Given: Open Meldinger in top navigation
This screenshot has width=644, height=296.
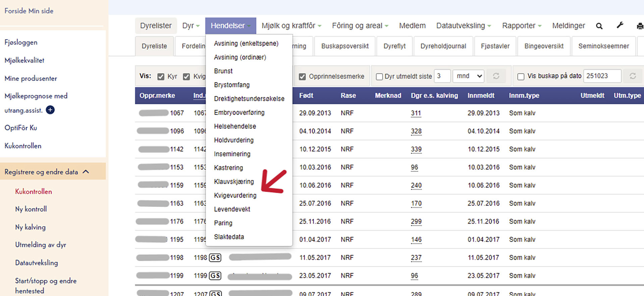Looking at the screenshot, I should (x=569, y=26).
